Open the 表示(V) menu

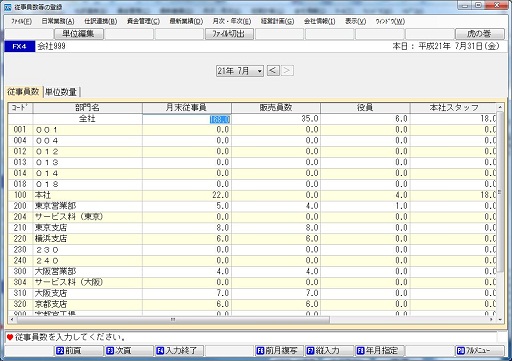pos(355,21)
